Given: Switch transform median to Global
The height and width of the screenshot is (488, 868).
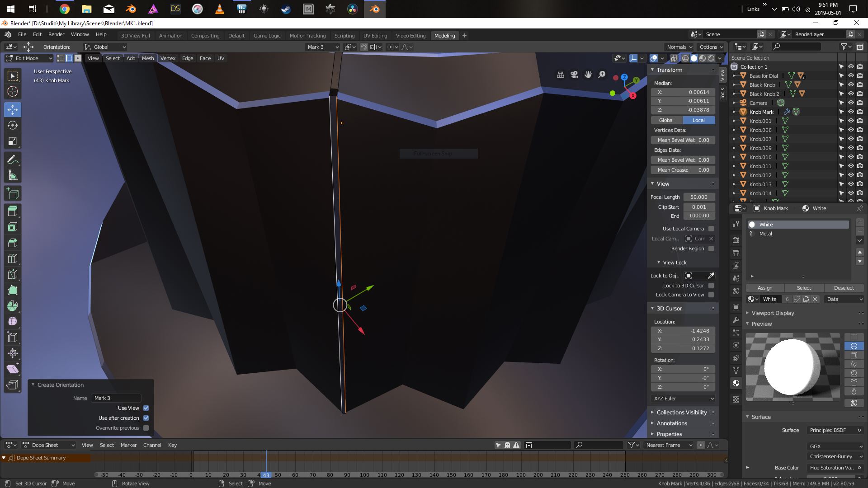Looking at the screenshot, I should (666, 120).
